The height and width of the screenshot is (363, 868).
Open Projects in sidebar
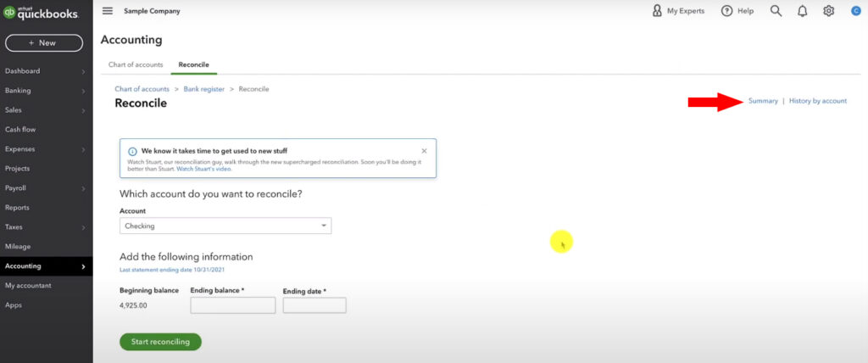pyautogui.click(x=17, y=169)
